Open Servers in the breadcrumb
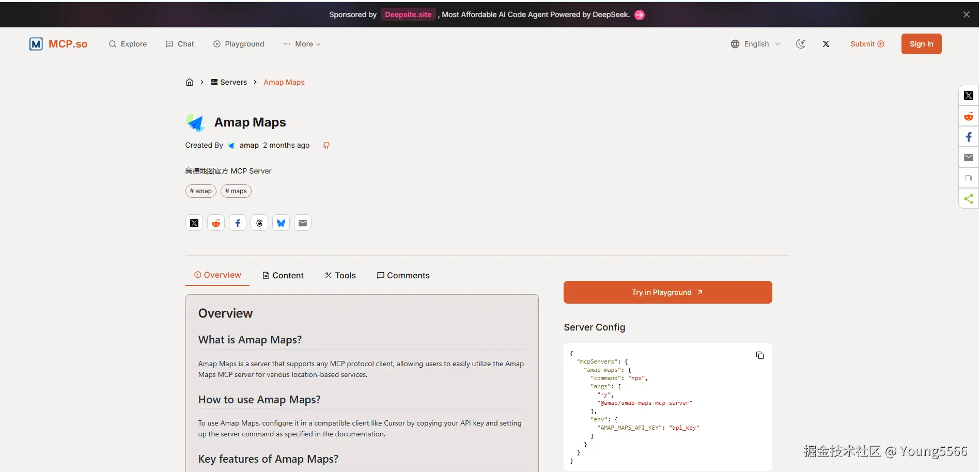The image size is (980, 472). tap(229, 82)
